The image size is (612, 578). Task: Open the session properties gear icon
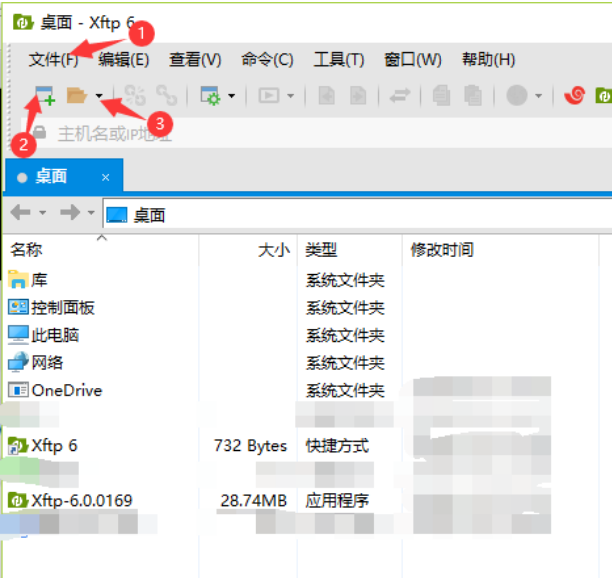pos(211,96)
